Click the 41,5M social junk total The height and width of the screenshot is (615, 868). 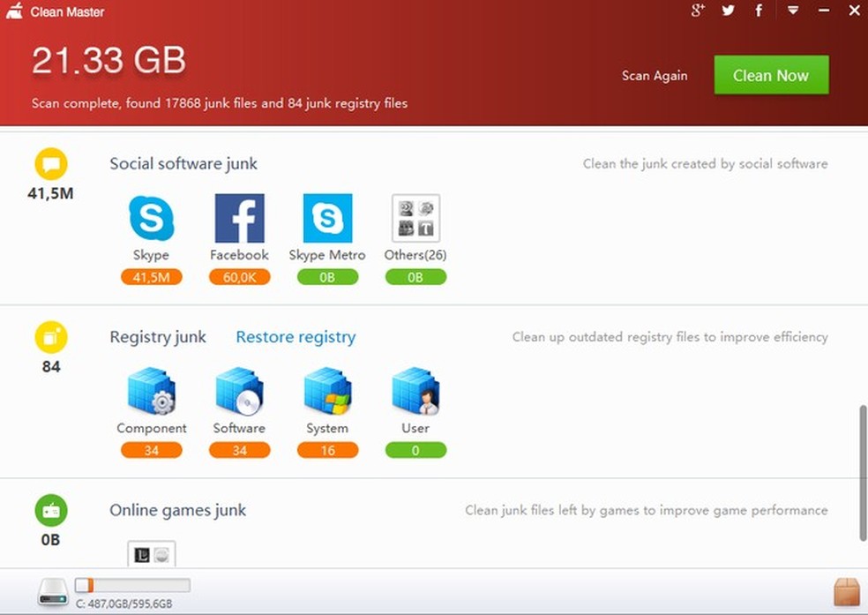coord(50,193)
